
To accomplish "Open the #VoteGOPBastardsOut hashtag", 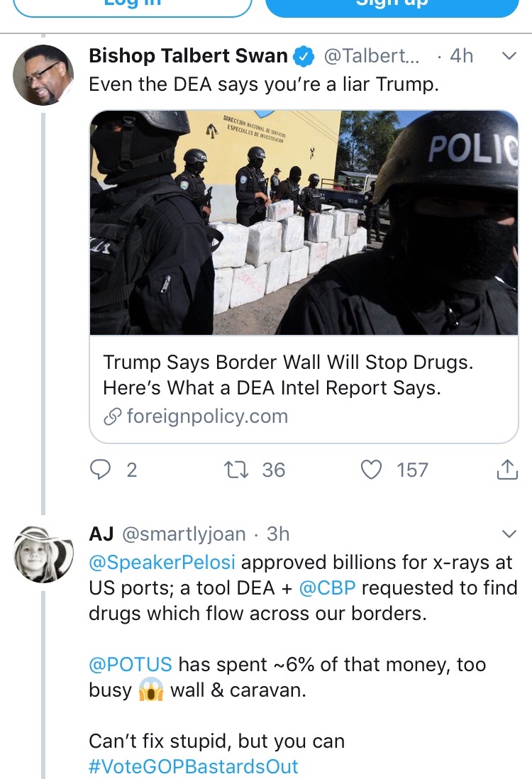I will coord(194,766).
